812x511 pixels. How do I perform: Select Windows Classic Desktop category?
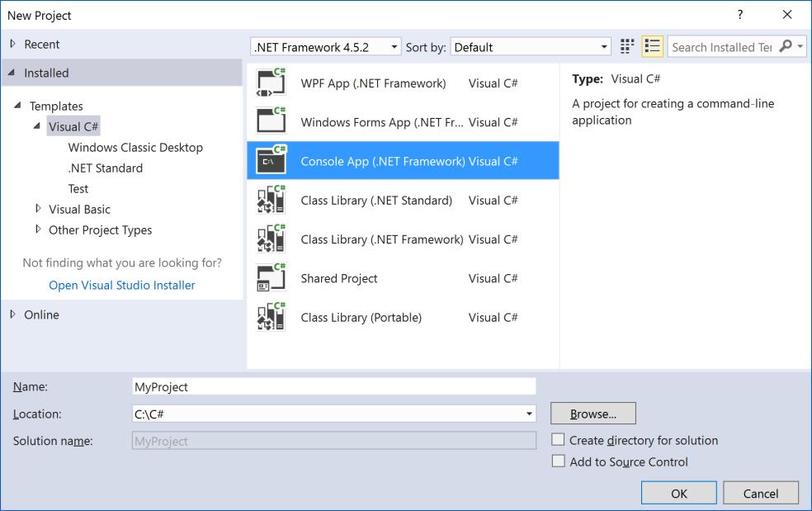pyautogui.click(x=135, y=147)
